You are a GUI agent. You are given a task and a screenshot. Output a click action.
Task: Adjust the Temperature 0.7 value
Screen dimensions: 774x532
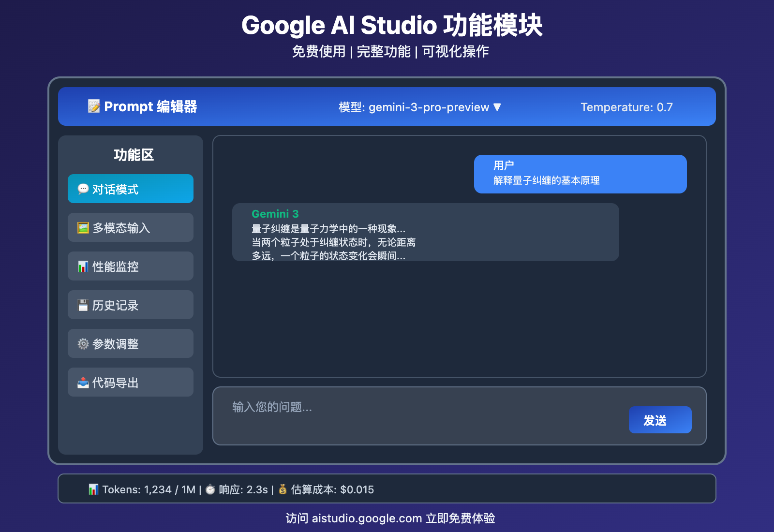(x=626, y=107)
